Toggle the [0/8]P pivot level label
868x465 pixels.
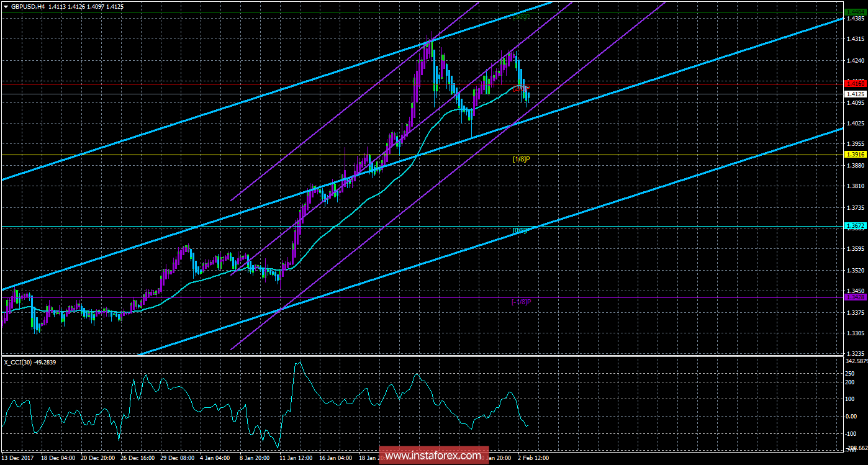pos(519,231)
